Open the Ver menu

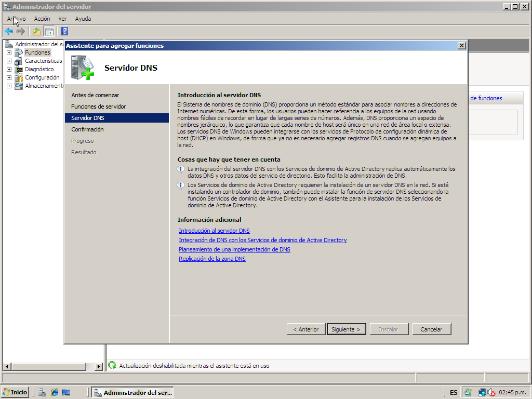[62, 19]
